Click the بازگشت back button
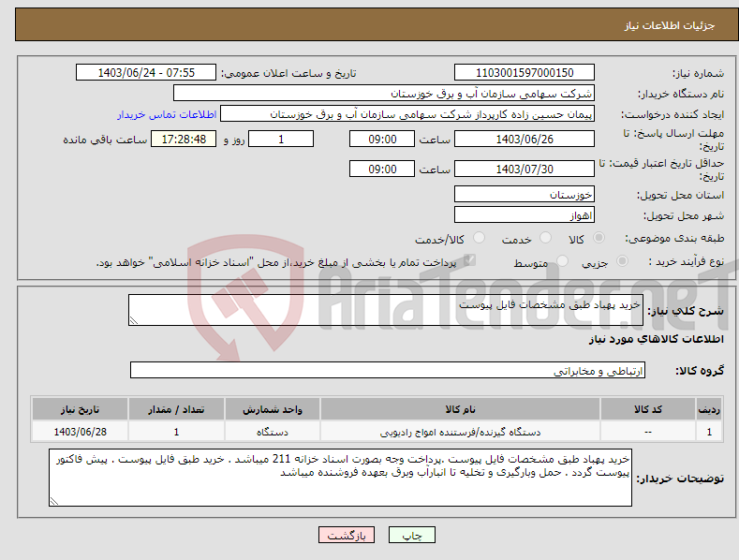The height and width of the screenshot is (560, 739). 347,535
